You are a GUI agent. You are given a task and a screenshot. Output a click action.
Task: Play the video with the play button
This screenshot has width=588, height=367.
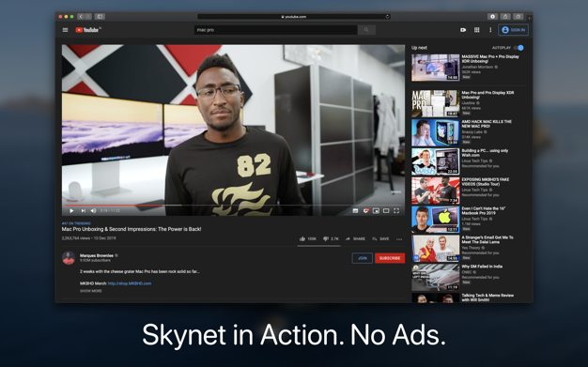pos(71,210)
